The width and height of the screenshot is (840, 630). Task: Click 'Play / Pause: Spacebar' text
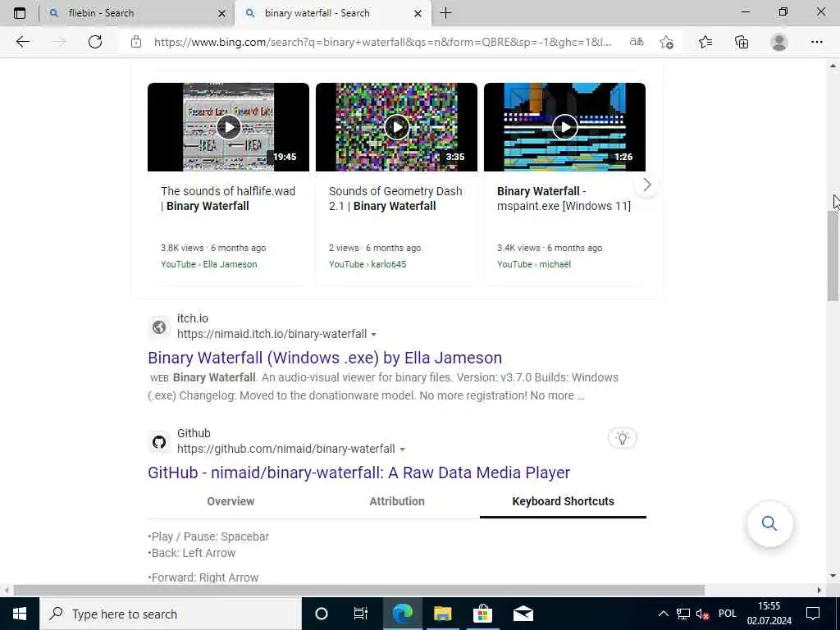coord(210,536)
